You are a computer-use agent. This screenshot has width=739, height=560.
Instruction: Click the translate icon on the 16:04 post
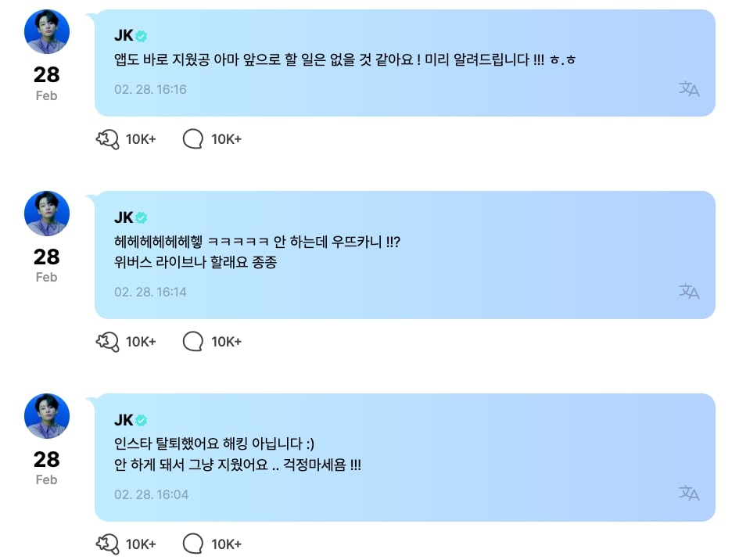point(688,494)
